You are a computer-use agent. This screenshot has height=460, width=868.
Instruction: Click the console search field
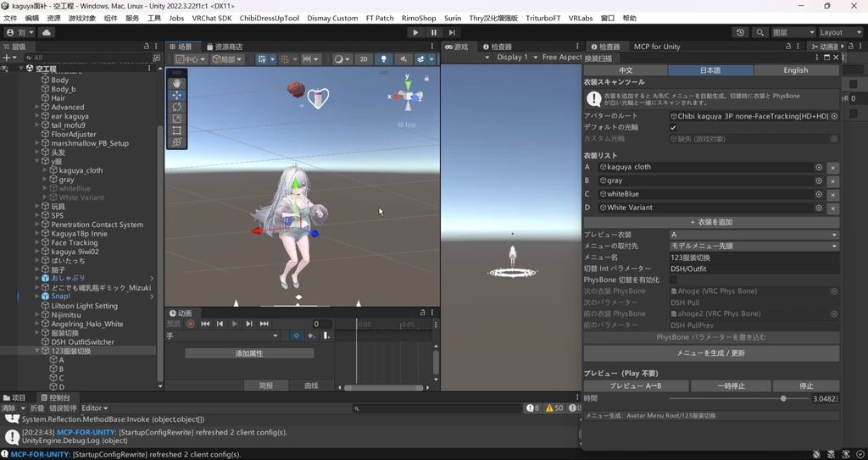[437, 408]
